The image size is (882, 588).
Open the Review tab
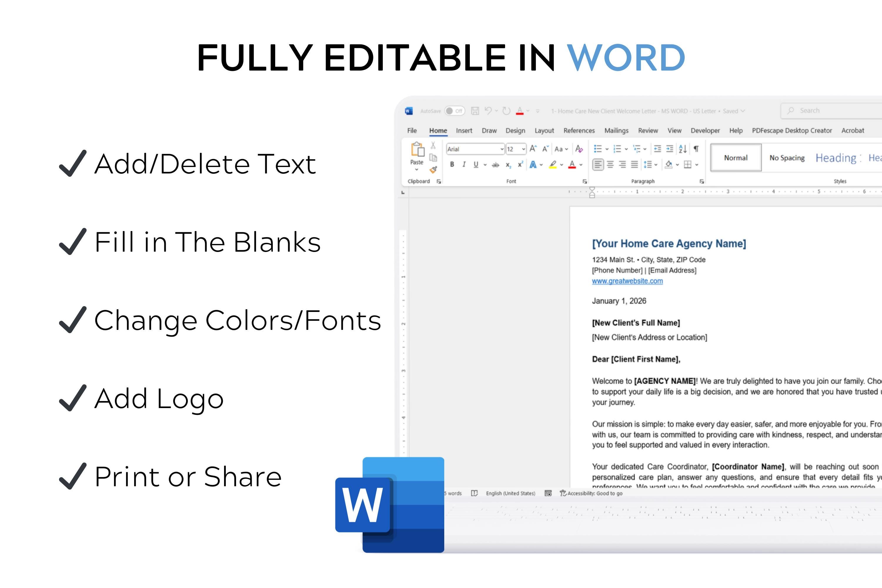pos(648,131)
